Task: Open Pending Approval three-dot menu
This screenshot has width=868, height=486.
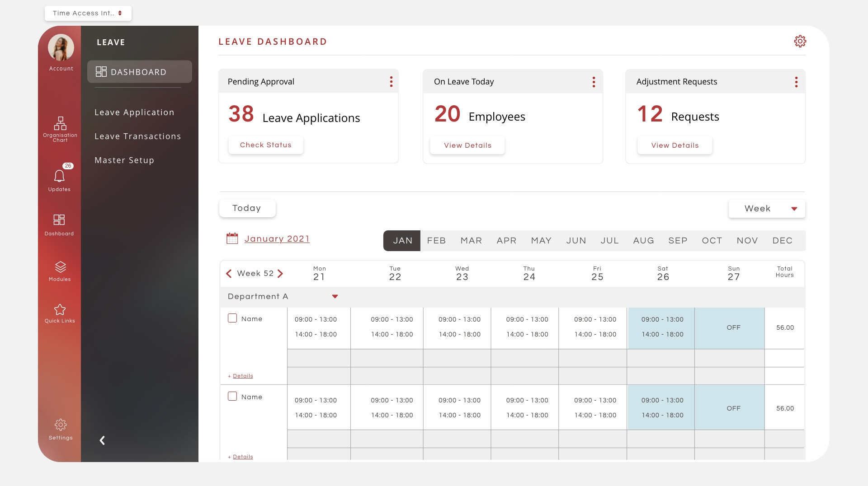Action: (391, 81)
